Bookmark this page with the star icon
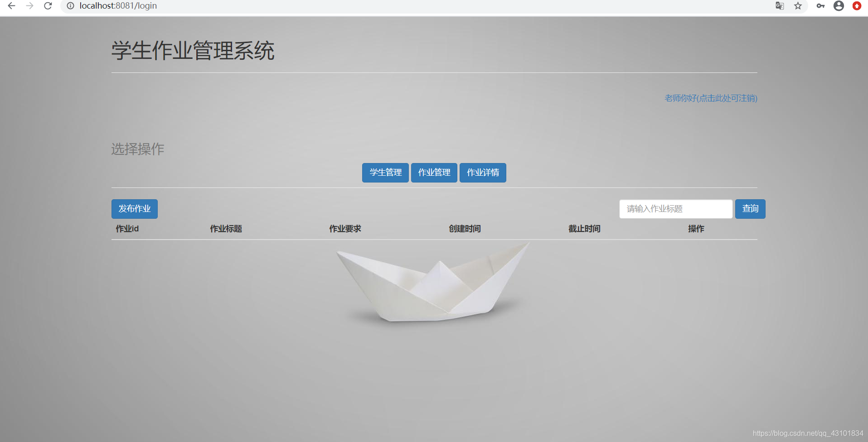Viewport: 868px width, 442px height. 798,6
